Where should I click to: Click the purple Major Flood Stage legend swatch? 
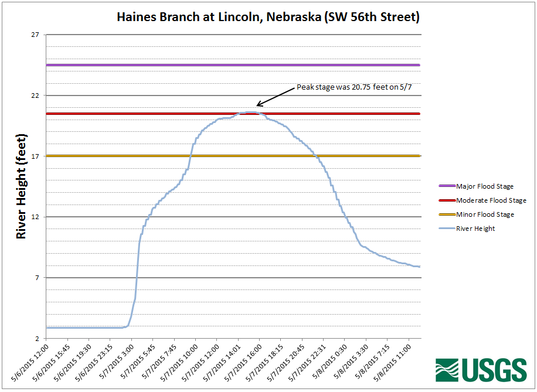447,186
